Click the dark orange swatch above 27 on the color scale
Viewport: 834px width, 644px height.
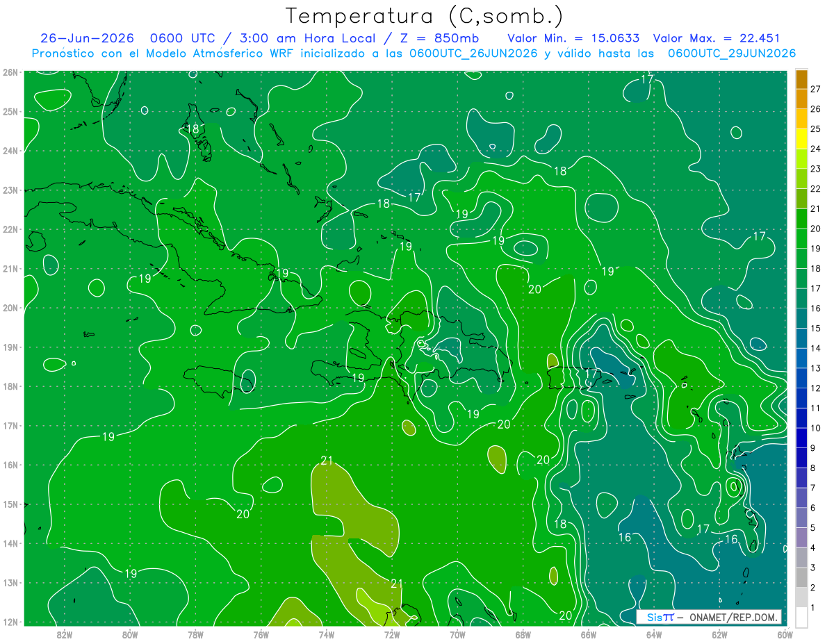[x=801, y=79]
